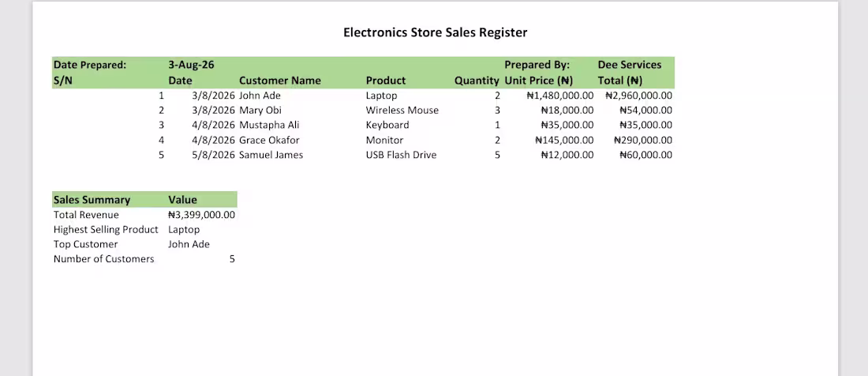
Task: Click the Wireless Mouse product cell
Action: click(x=402, y=111)
